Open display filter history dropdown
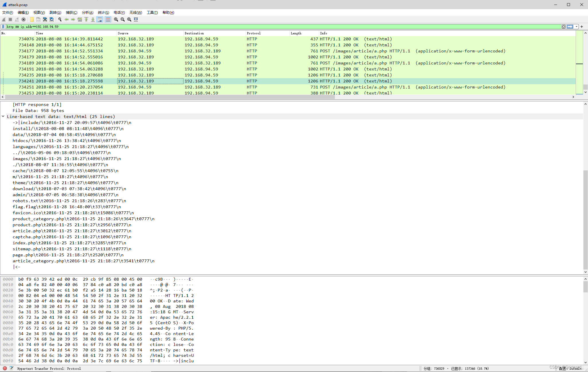The height and width of the screenshot is (372, 588). [577, 27]
